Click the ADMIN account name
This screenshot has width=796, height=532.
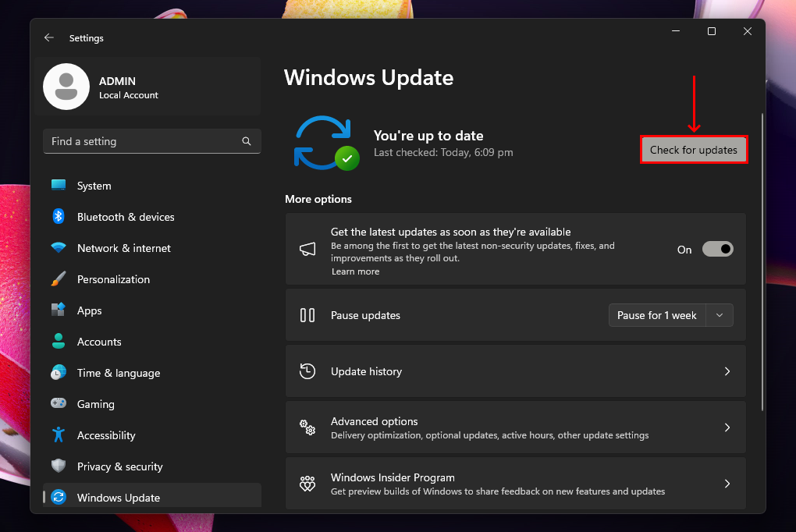117,81
